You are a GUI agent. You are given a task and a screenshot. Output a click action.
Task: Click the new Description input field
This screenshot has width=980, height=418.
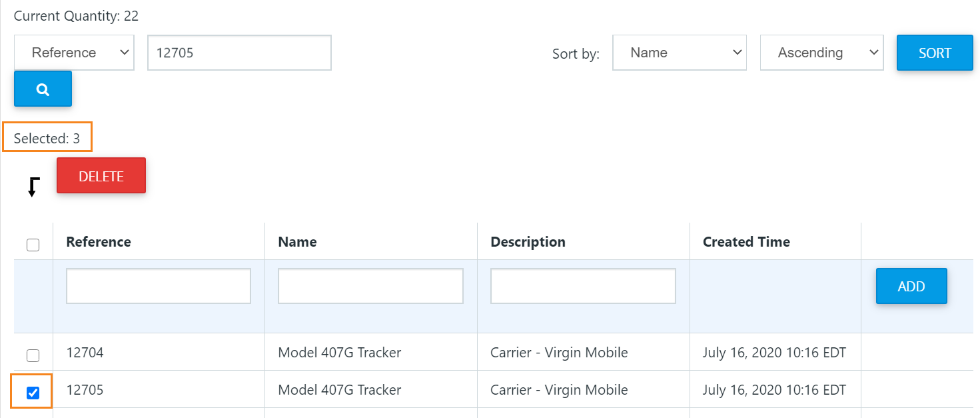(x=583, y=286)
